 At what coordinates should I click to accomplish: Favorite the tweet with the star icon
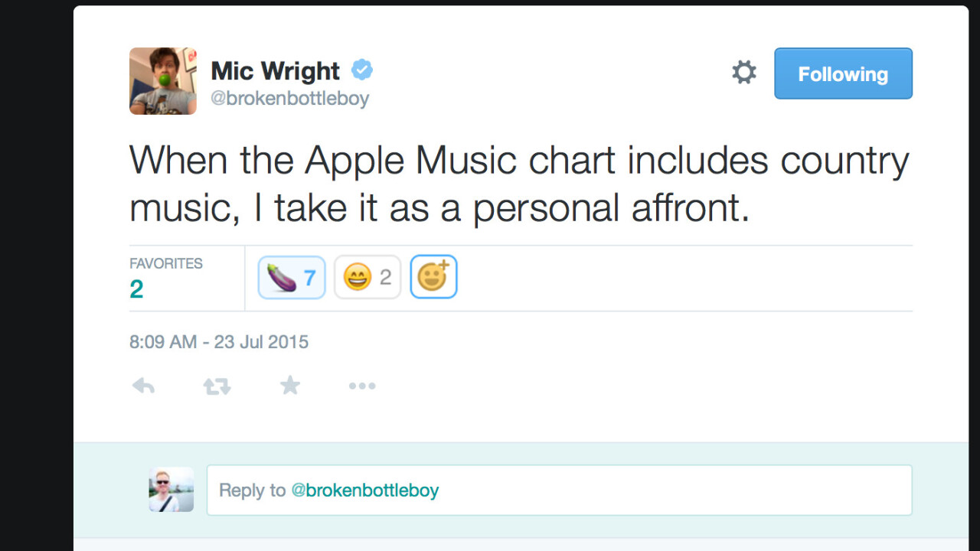[290, 385]
